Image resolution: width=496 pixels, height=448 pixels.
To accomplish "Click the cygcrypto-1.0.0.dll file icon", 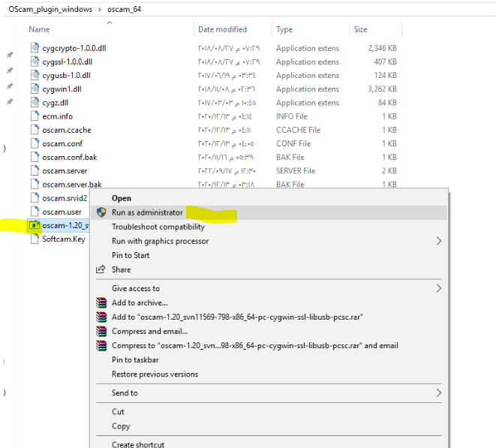I will (x=35, y=48).
